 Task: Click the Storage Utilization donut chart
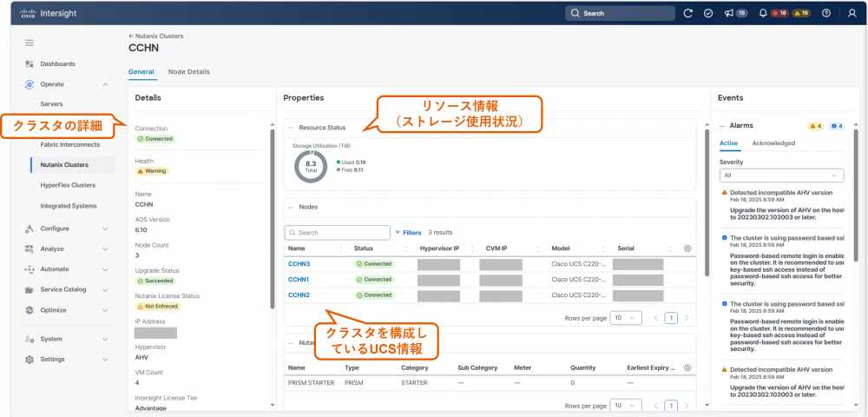coord(311,167)
